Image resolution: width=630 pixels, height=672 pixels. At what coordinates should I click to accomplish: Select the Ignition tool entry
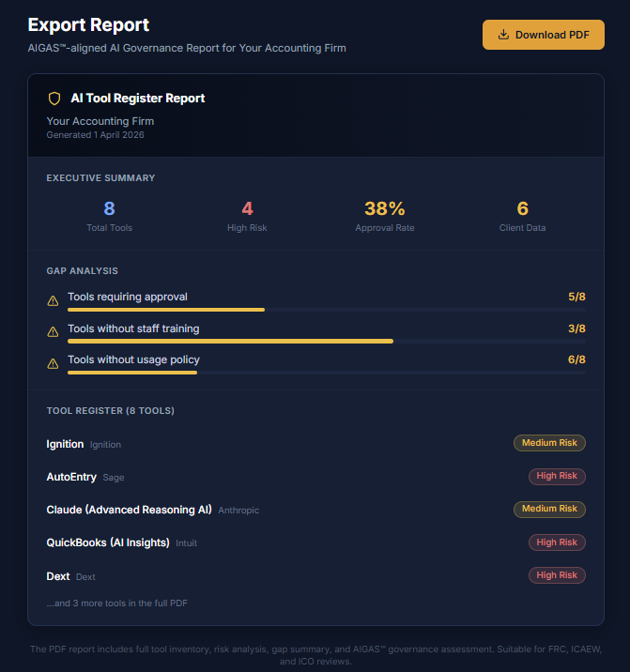click(65, 444)
